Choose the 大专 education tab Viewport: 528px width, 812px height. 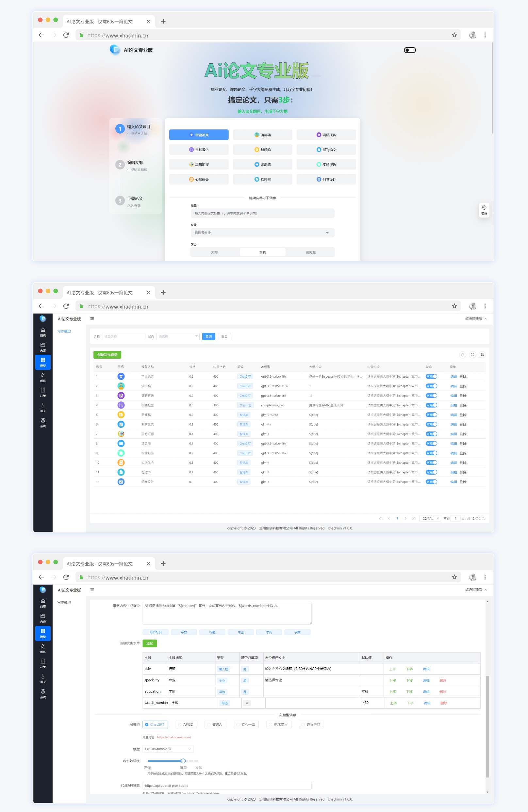(x=214, y=252)
